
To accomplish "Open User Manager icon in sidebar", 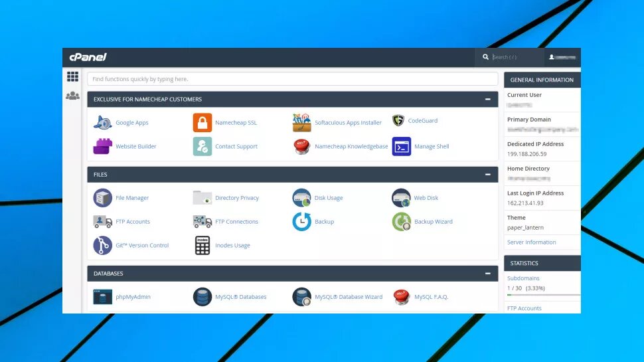I will (72, 96).
